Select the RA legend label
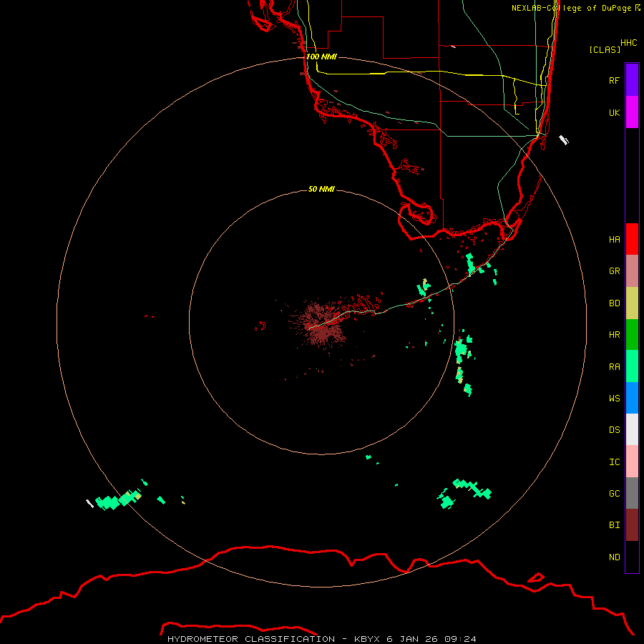 click(614, 367)
